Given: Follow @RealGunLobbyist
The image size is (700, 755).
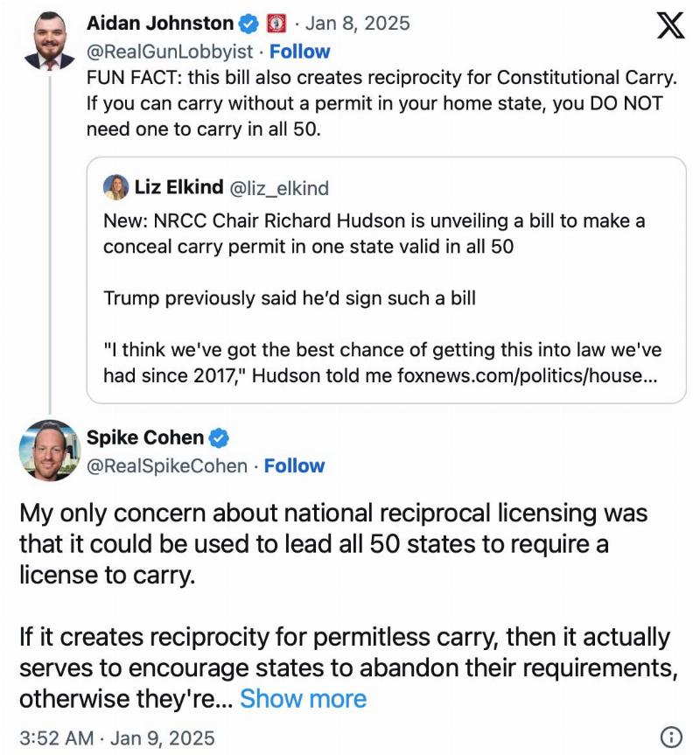Looking at the screenshot, I should (x=299, y=52).
